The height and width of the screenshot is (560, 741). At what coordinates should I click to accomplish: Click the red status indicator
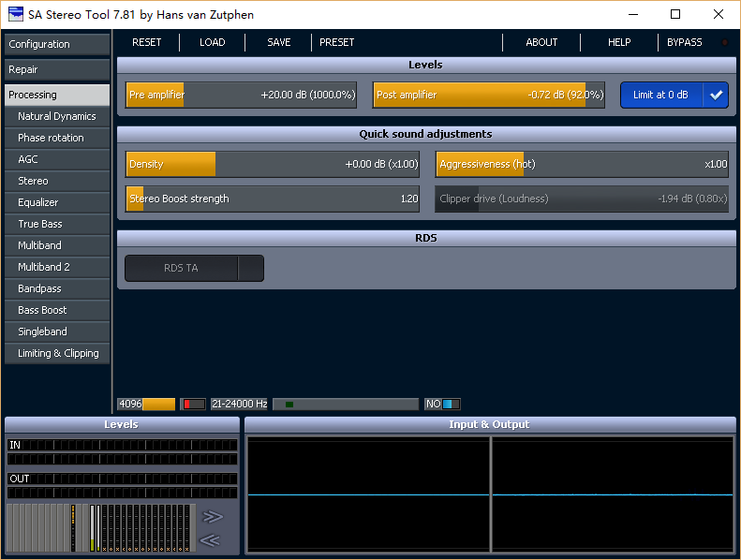193,404
